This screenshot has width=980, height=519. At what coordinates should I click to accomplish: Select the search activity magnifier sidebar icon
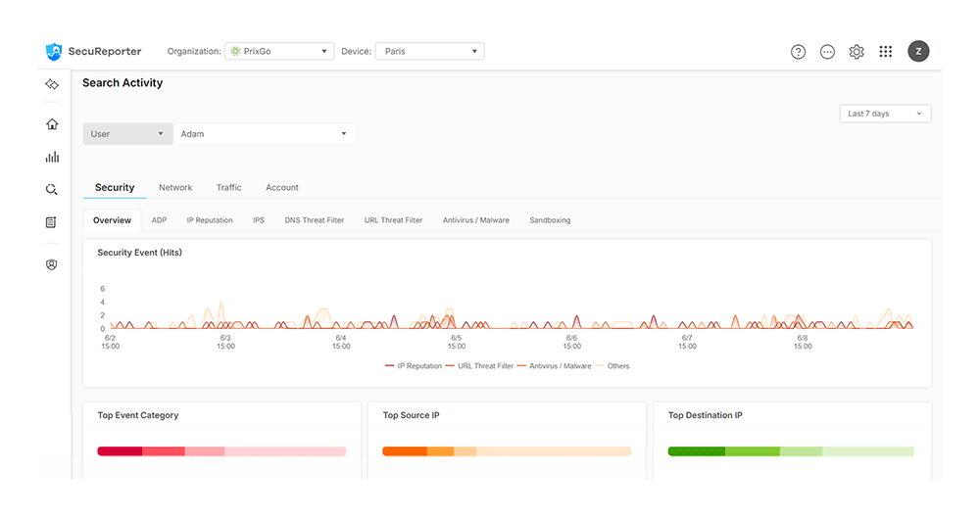[52, 189]
